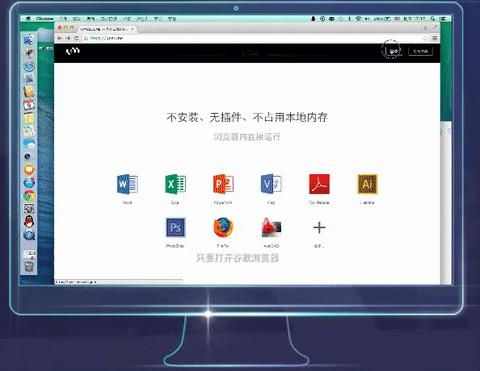This screenshot has width=480, height=371.
Task: Open the AutoCAD app icon
Action: pos(271,227)
